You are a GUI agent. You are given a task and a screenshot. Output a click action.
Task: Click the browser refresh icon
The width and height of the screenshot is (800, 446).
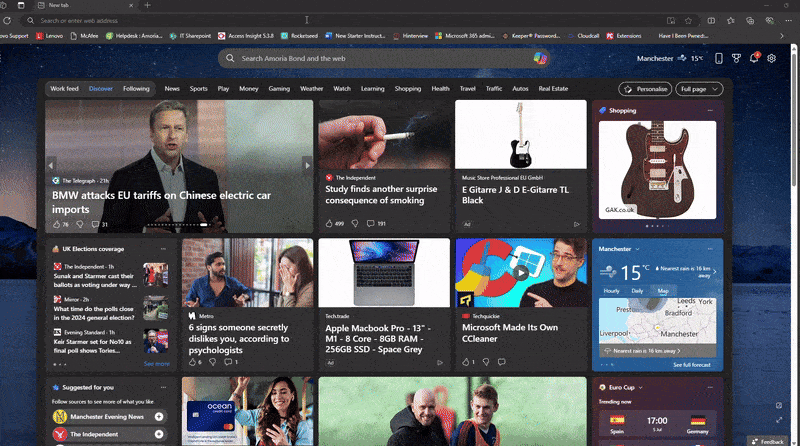pyautogui.click(x=7, y=20)
